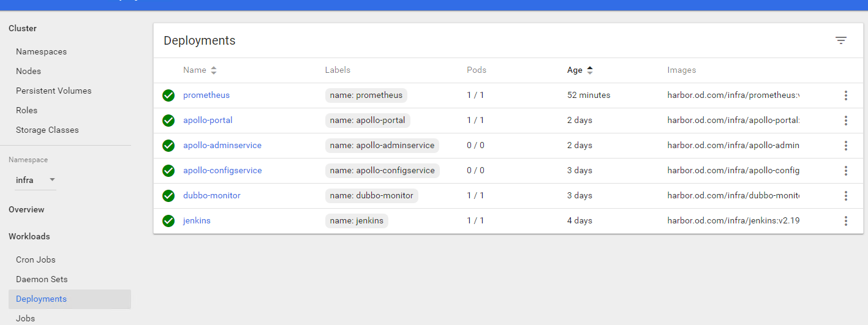Open actions menu for apollo-portal deployment
Viewport: 868px width, 325px height.
coord(845,121)
